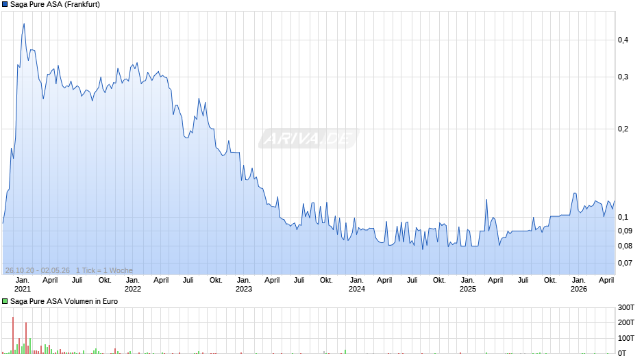Click the 0,08 price axis label

tap(625, 246)
